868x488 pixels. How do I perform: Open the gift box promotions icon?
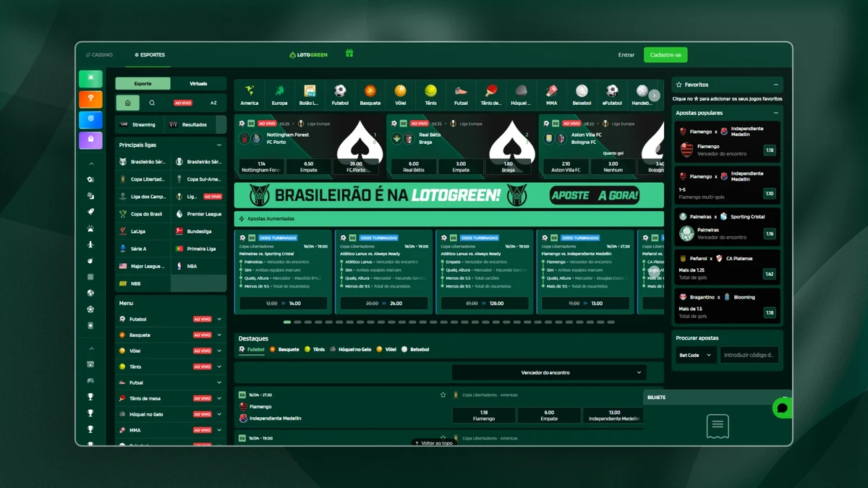point(349,53)
